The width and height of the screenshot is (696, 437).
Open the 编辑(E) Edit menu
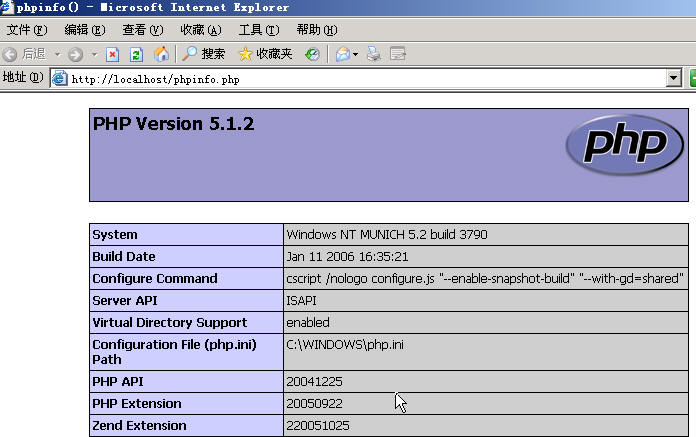[x=85, y=30]
